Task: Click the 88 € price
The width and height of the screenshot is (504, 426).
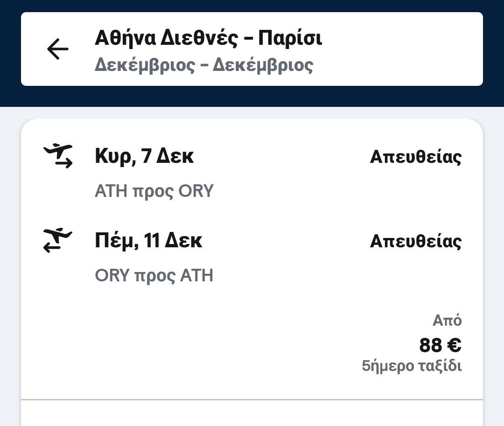Action: click(x=440, y=345)
